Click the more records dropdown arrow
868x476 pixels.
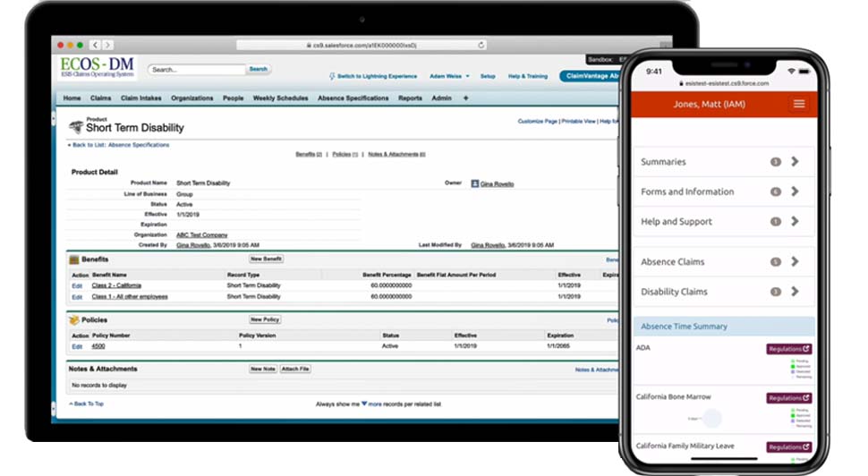[x=364, y=404]
